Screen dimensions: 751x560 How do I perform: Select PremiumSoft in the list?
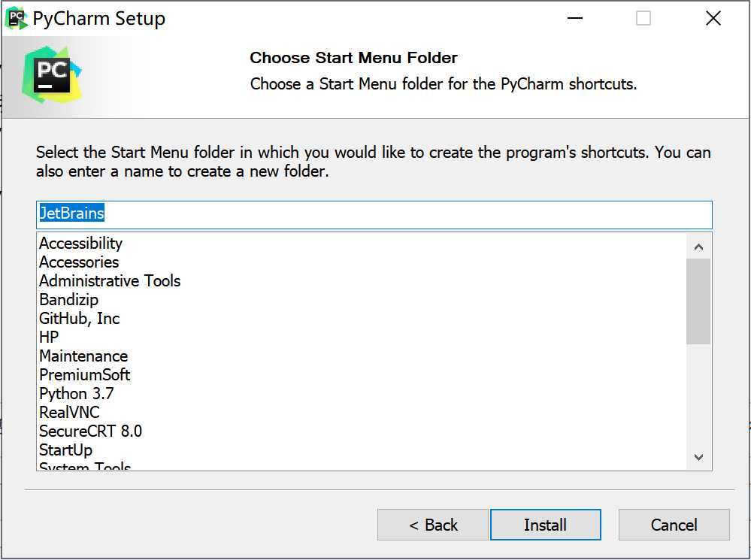coord(84,375)
